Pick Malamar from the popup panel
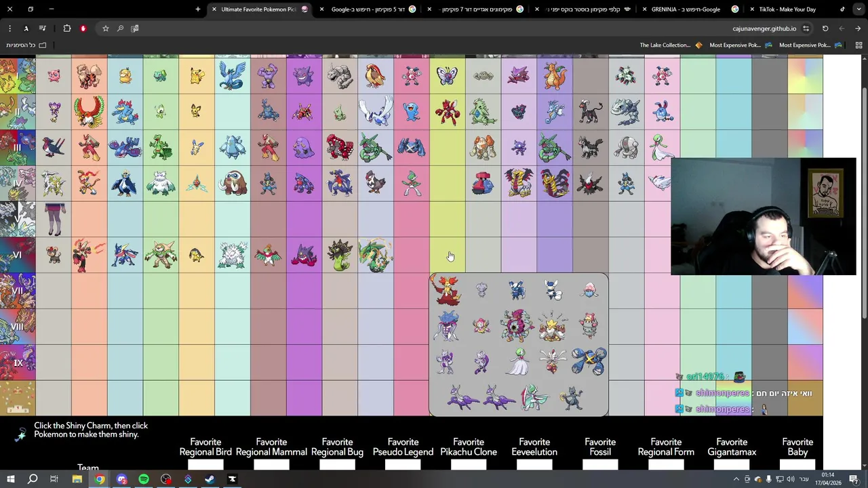Viewport: 868px width, 488px height. point(446,326)
